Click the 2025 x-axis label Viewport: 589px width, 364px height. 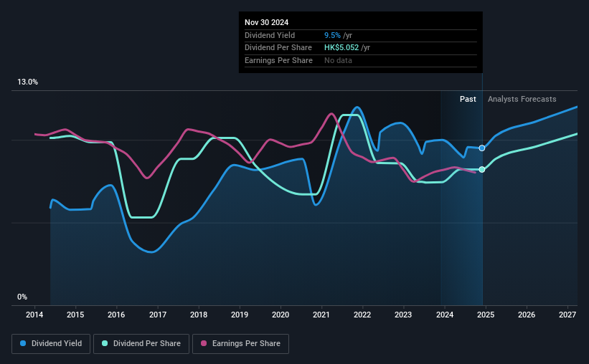485,315
